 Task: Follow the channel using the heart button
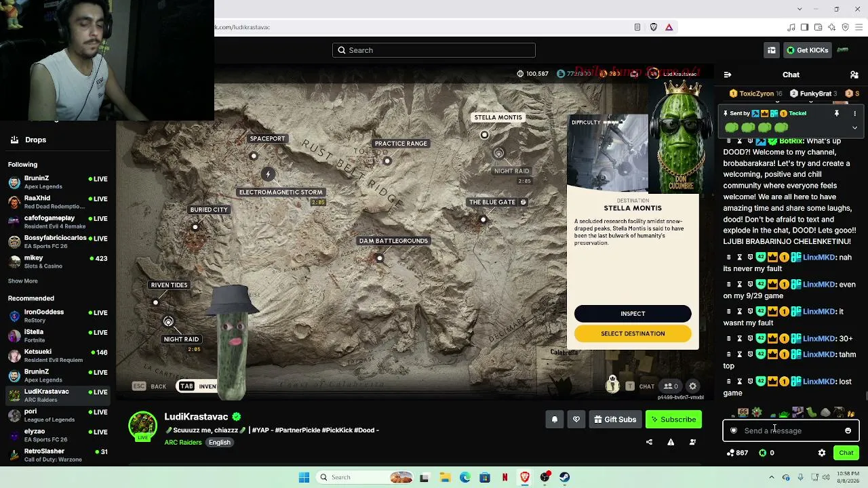(x=576, y=420)
